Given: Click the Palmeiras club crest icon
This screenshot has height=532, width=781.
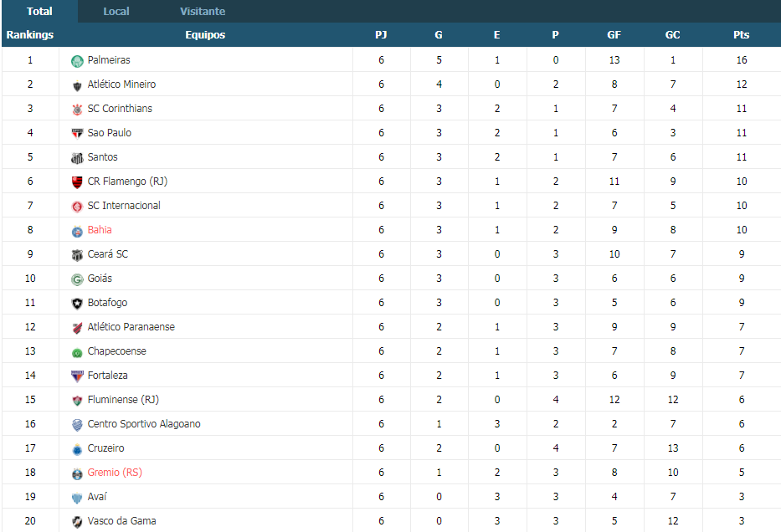Looking at the screenshot, I should (77, 61).
